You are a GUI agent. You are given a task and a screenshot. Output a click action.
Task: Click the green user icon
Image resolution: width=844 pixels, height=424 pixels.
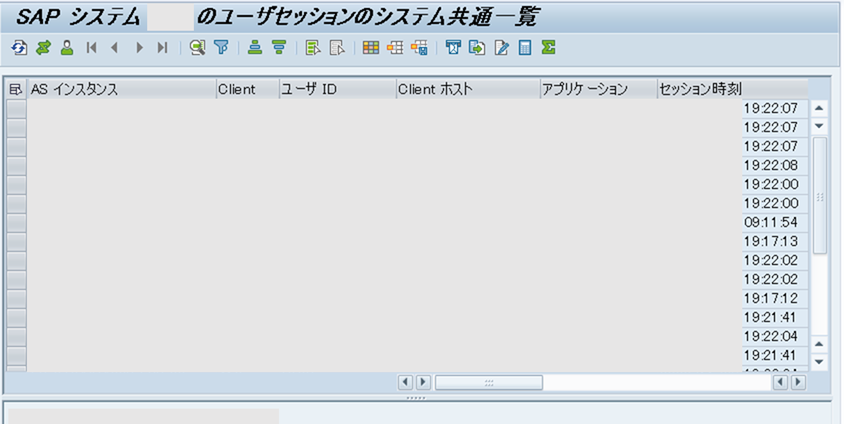(67, 48)
